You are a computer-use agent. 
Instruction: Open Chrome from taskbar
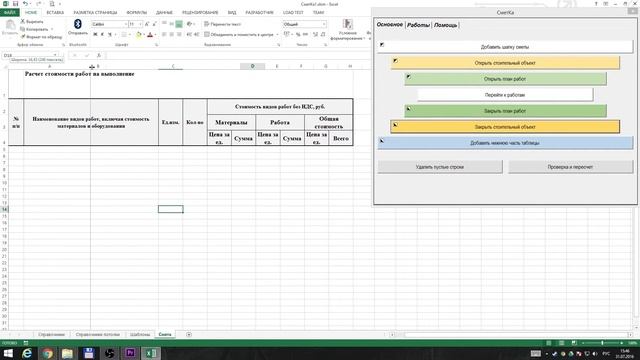pyautogui.click(x=48, y=353)
